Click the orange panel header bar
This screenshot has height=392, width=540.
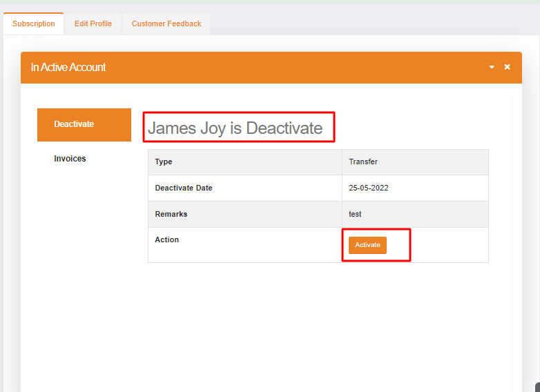pos(276,68)
